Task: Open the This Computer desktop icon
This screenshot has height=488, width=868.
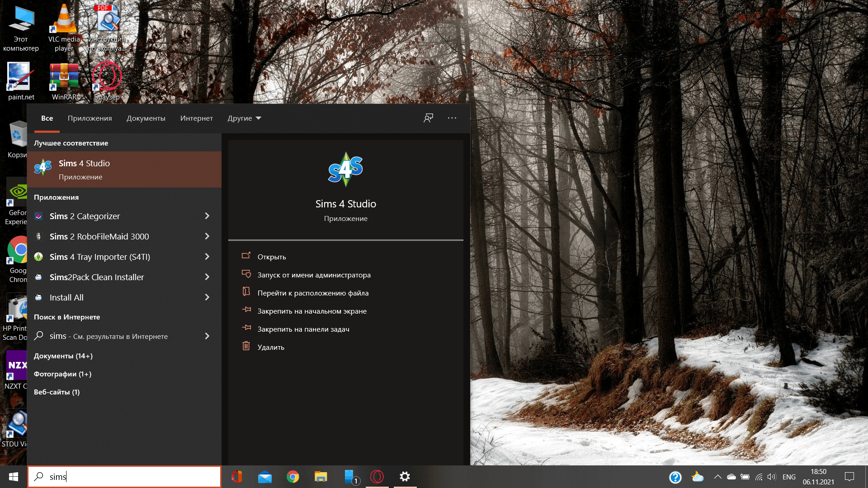Action: [21, 29]
